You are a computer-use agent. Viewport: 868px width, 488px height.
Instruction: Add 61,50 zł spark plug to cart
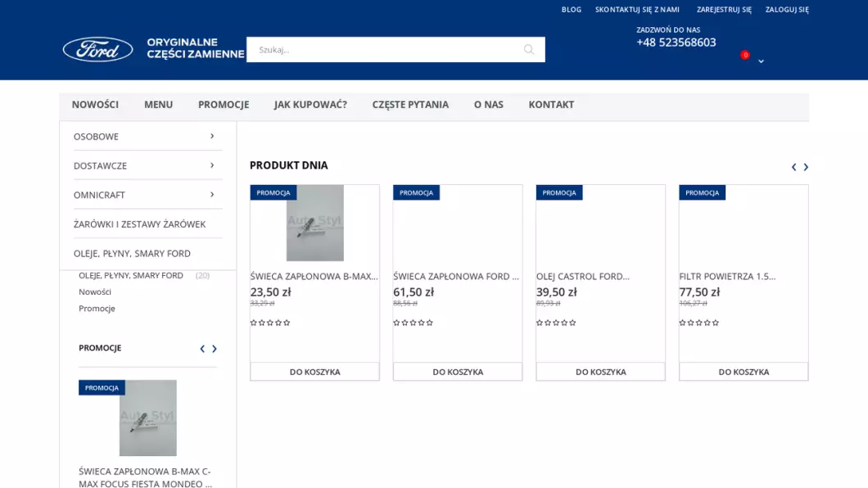[x=458, y=372]
